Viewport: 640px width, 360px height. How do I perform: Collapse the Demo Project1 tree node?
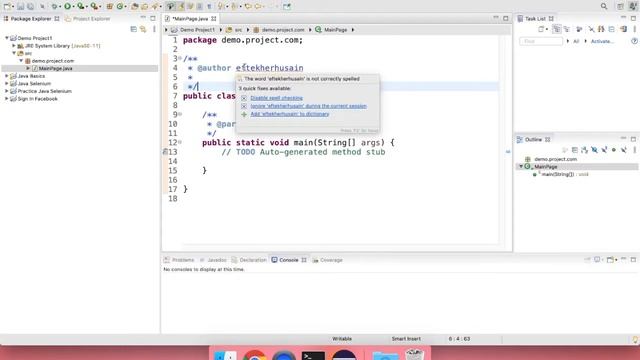tap(7, 38)
